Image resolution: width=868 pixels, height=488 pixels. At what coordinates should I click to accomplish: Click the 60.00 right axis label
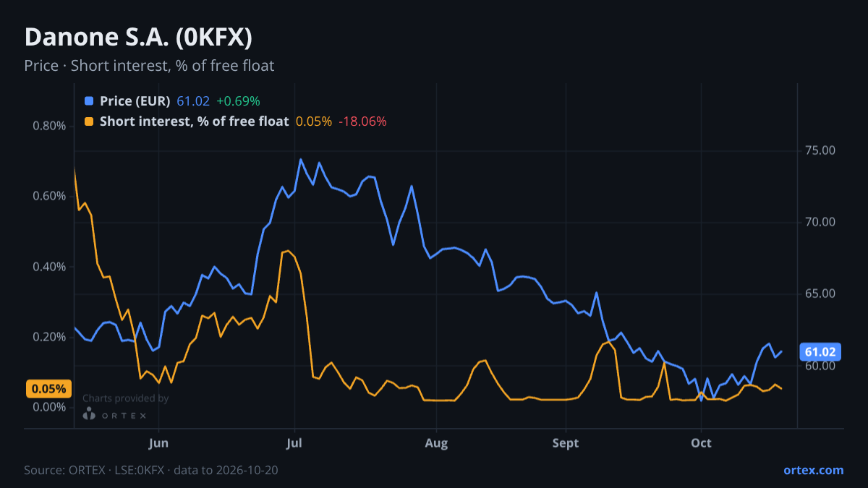pos(820,366)
